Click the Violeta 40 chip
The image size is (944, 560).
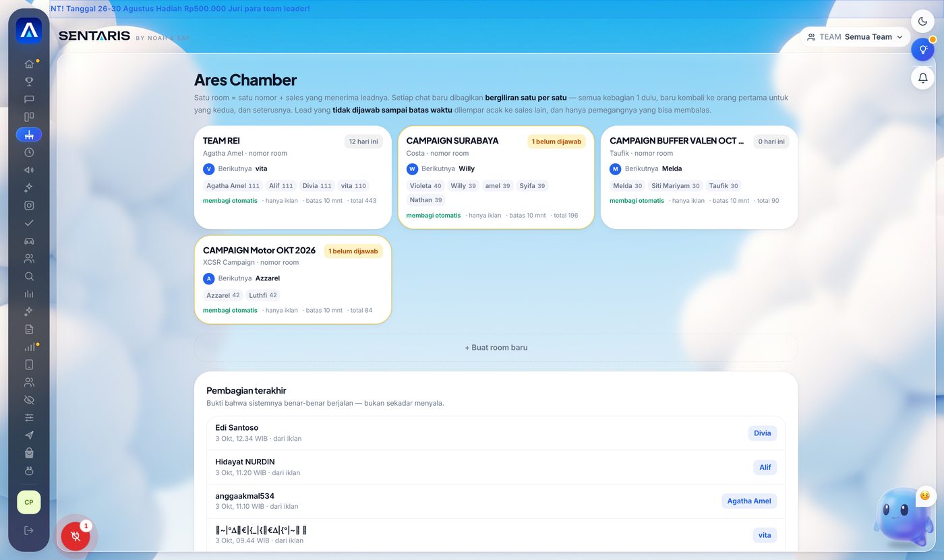(x=425, y=186)
